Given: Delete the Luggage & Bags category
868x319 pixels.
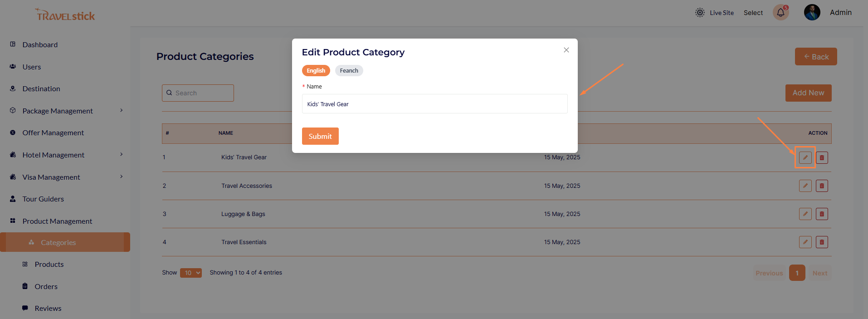Looking at the screenshot, I should click(x=822, y=214).
